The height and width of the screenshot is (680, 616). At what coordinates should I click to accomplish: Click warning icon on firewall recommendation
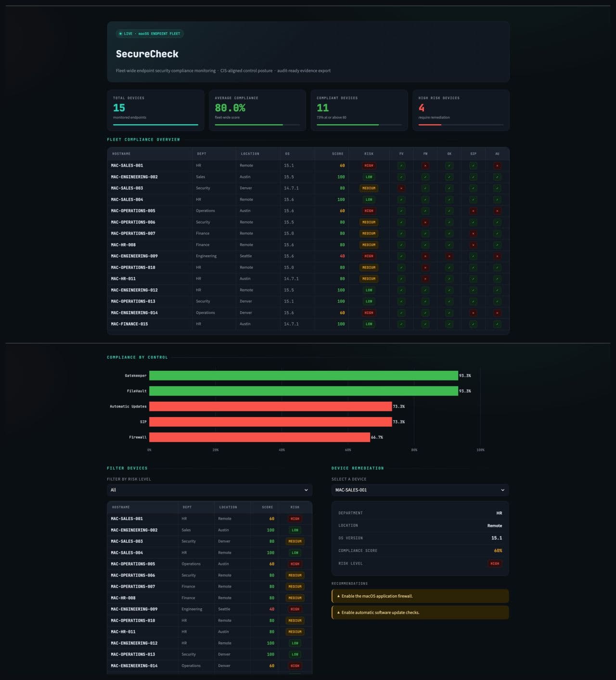(x=338, y=596)
